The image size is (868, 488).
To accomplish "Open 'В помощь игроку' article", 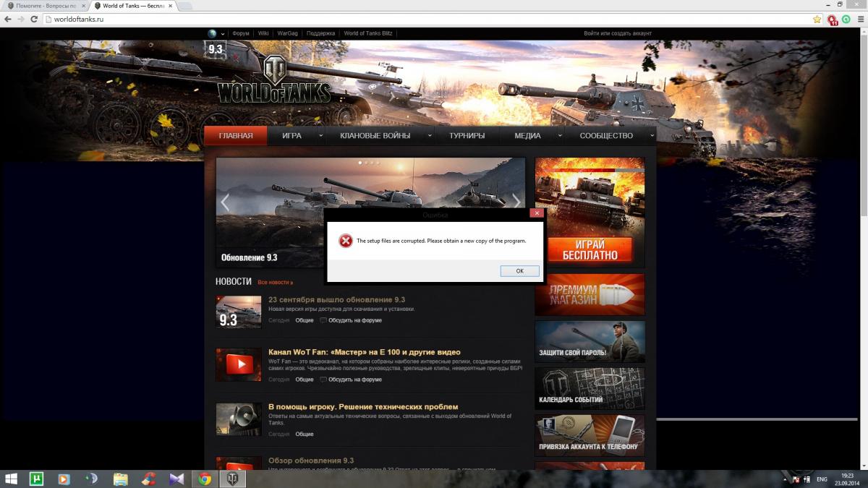I will coord(363,407).
